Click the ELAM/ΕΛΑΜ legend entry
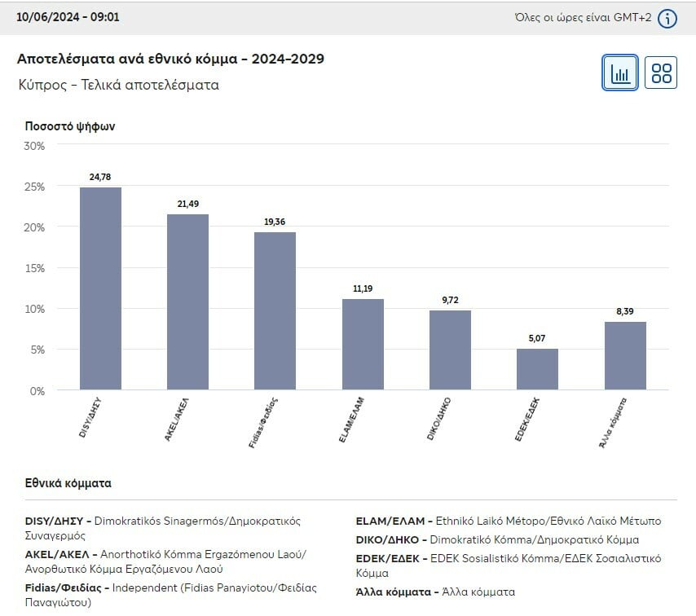Image resolution: width=696 pixels, height=616 pixels. (509, 521)
